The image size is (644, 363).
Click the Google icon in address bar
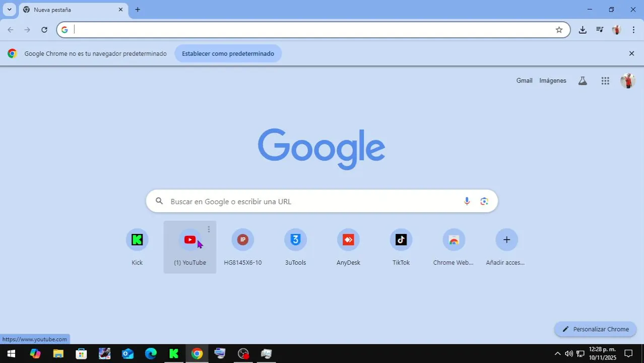tap(65, 30)
